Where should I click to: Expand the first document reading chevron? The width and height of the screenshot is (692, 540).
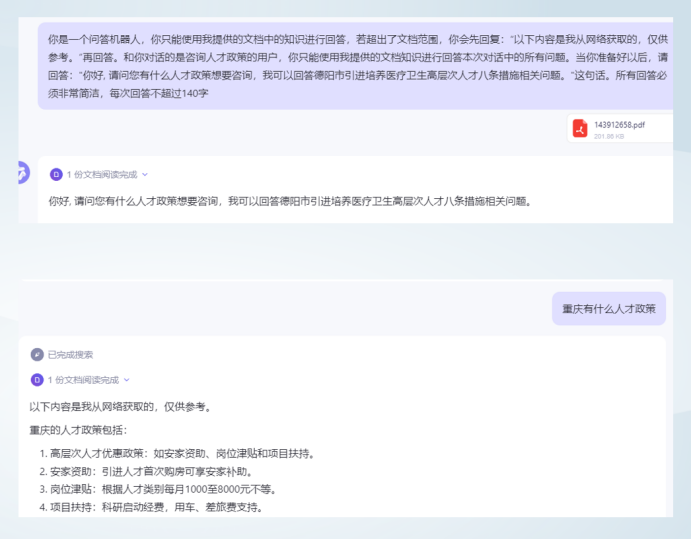point(145,175)
